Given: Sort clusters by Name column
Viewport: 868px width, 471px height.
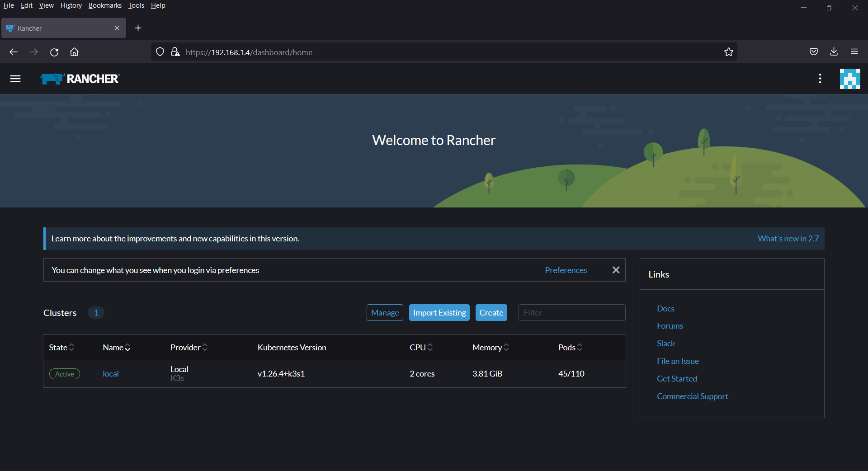Looking at the screenshot, I should pos(117,347).
